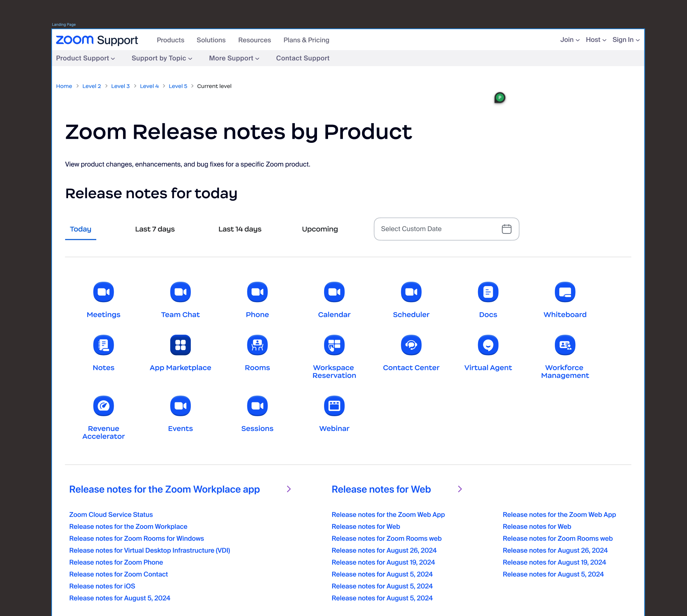This screenshot has height=616, width=687.
Task: Open the Whiteboard product icon
Action: (x=565, y=292)
